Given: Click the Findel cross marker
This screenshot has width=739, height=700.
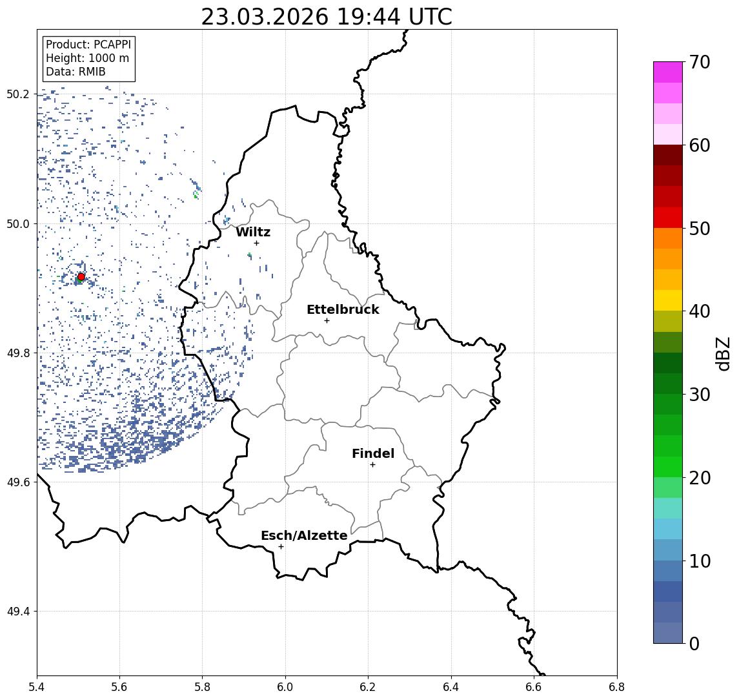Looking at the screenshot, I should coord(372,465).
